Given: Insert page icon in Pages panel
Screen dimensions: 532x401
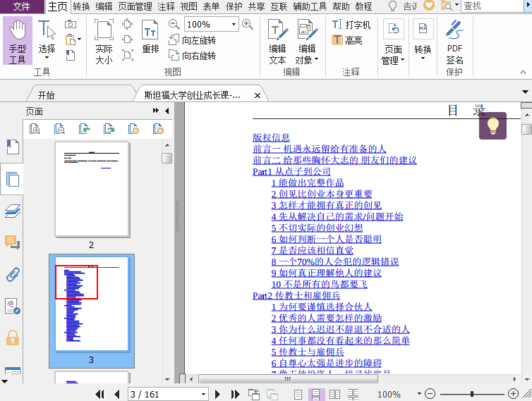Looking at the screenshot, I should coord(133,129).
